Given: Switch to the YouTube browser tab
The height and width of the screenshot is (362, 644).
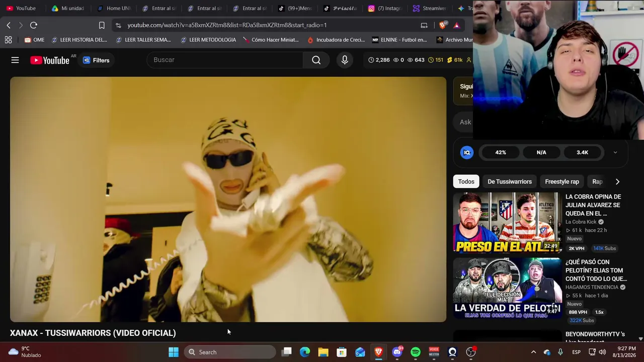Looking at the screenshot, I should tap(22, 8).
